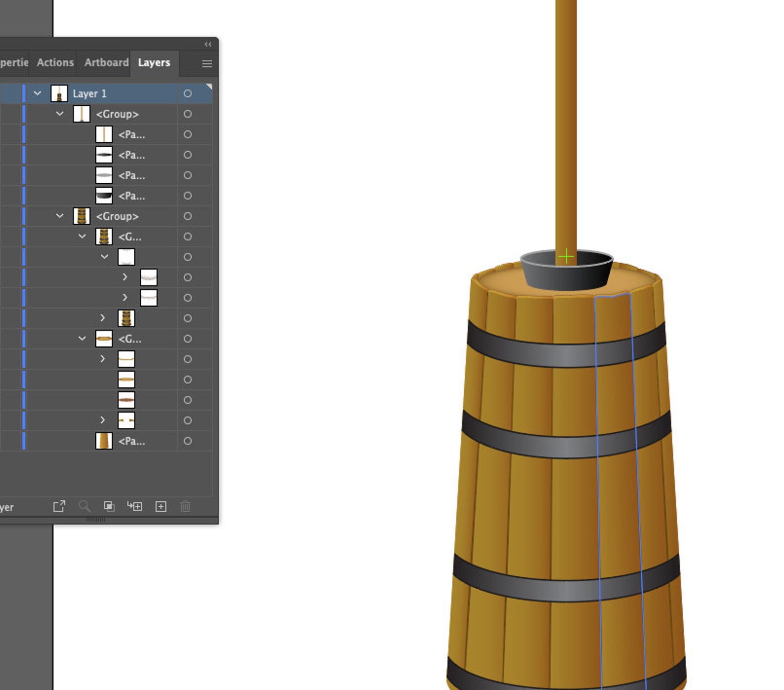
Task: Collapse the Layer 1 chevron
Action: point(38,93)
